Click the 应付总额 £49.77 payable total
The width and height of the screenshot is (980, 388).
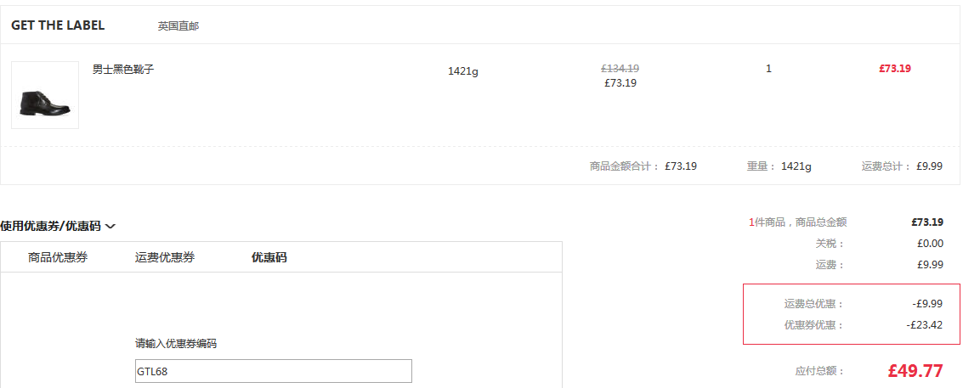point(915,370)
